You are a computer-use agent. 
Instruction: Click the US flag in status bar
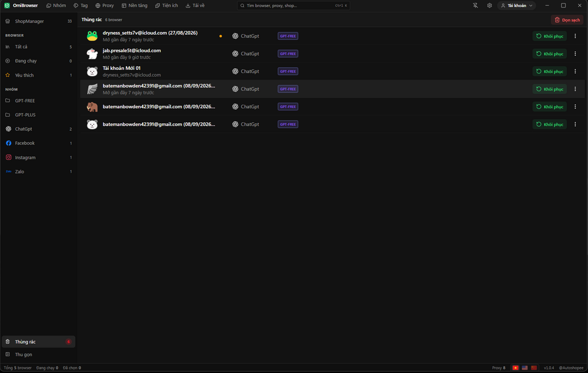[x=524, y=368]
